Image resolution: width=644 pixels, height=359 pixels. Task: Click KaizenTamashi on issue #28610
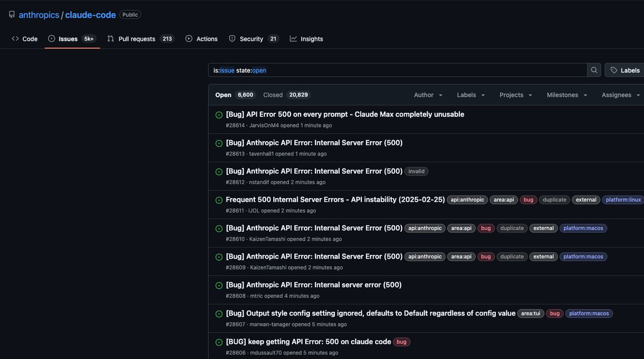tap(267, 239)
